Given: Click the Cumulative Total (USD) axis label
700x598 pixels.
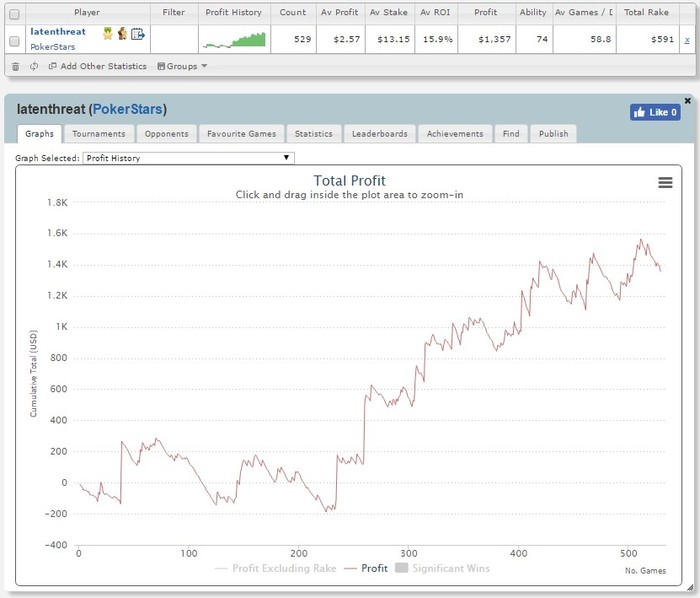Looking at the screenshot, I should click(33, 374).
